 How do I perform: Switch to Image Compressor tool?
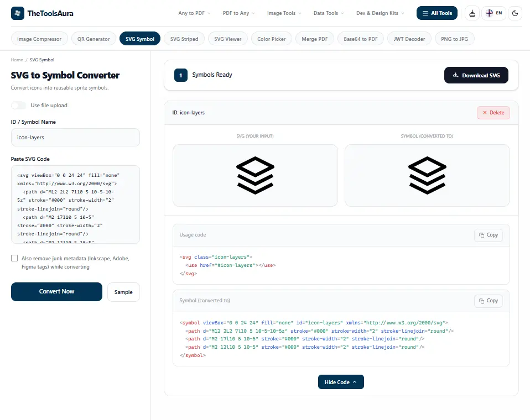39,39
